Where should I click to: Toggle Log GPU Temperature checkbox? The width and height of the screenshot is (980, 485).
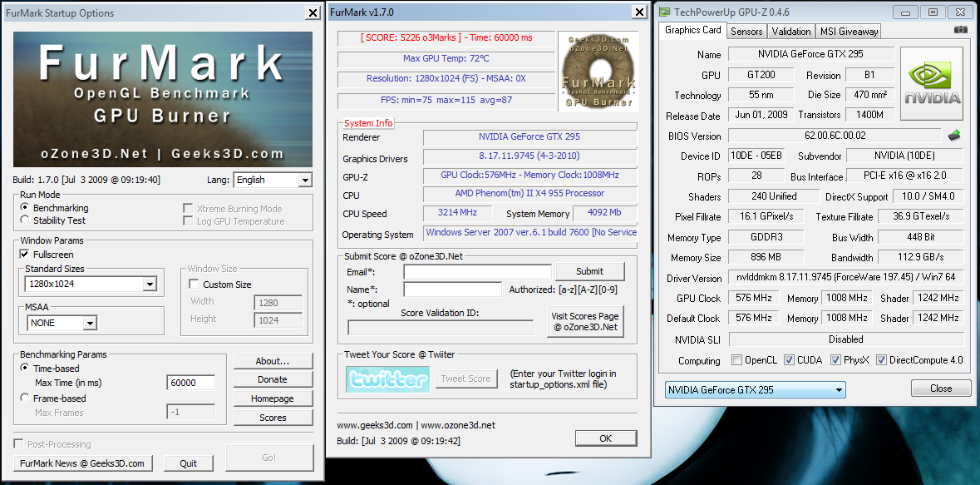pos(187,220)
